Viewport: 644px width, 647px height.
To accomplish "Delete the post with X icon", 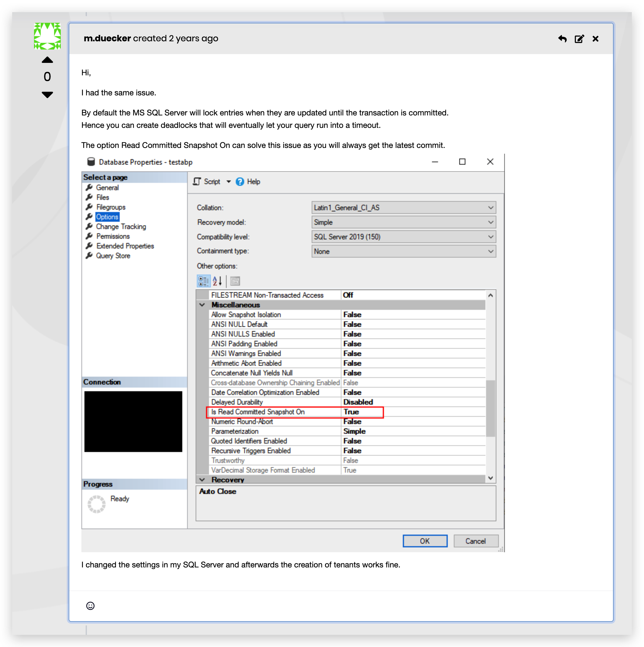I will [x=595, y=39].
